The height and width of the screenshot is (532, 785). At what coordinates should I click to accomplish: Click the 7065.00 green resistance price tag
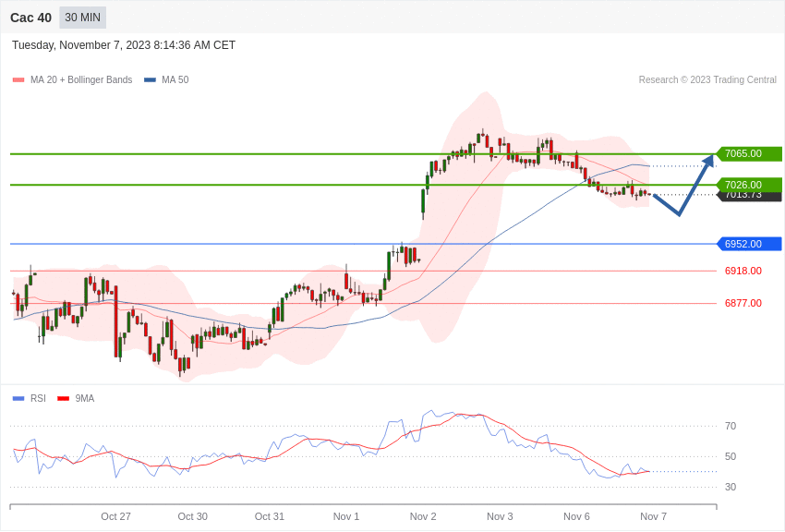tap(749, 153)
